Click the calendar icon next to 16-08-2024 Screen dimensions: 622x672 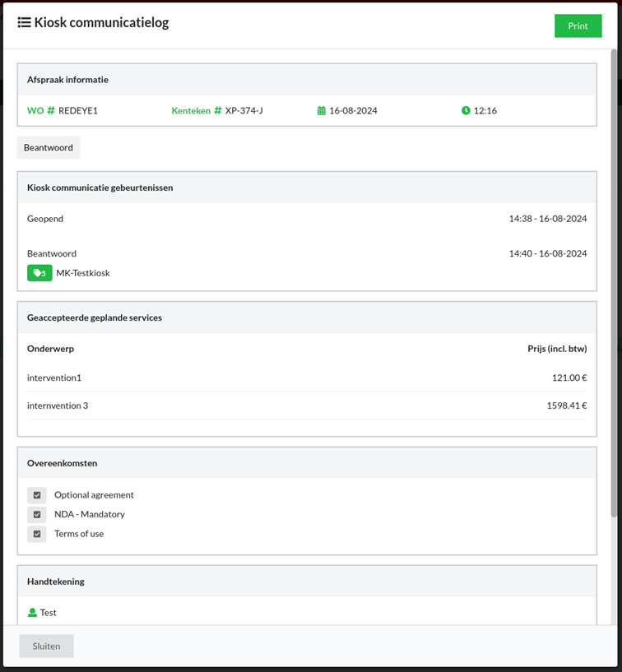click(x=322, y=110)
